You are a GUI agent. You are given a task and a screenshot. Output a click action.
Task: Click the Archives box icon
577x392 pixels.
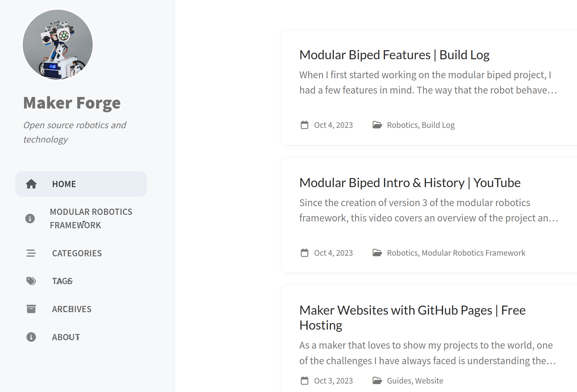(31, 309)
